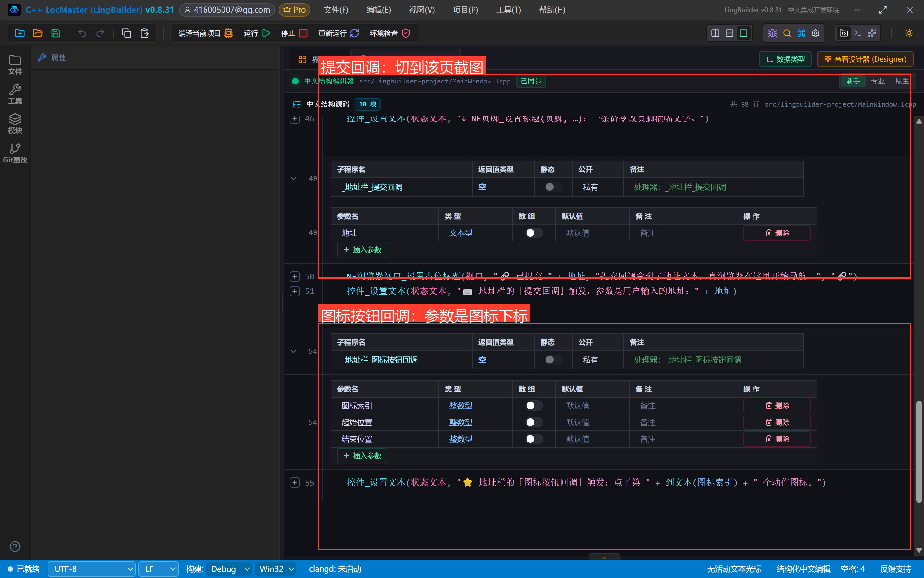This screenshot has height=578, width=924.
Task: Click the new project folder-plus icon
Action: click(x=20, y=33)
